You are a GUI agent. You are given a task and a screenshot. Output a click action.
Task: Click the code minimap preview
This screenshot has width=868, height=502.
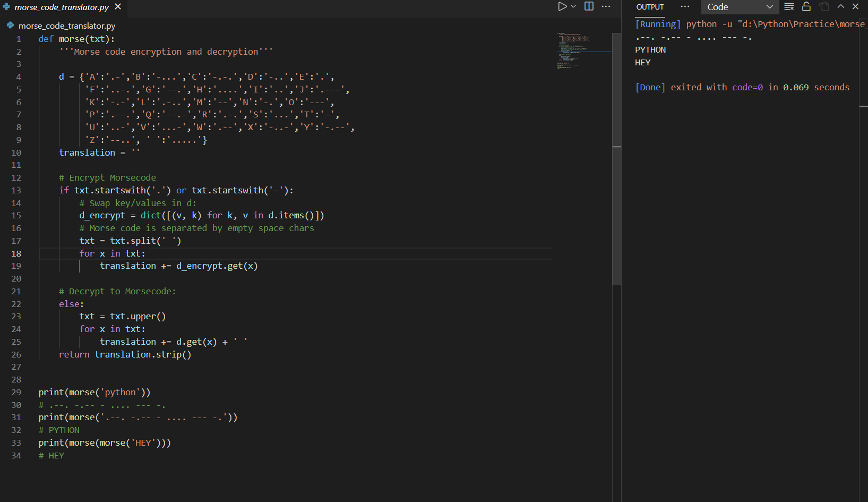583,50
